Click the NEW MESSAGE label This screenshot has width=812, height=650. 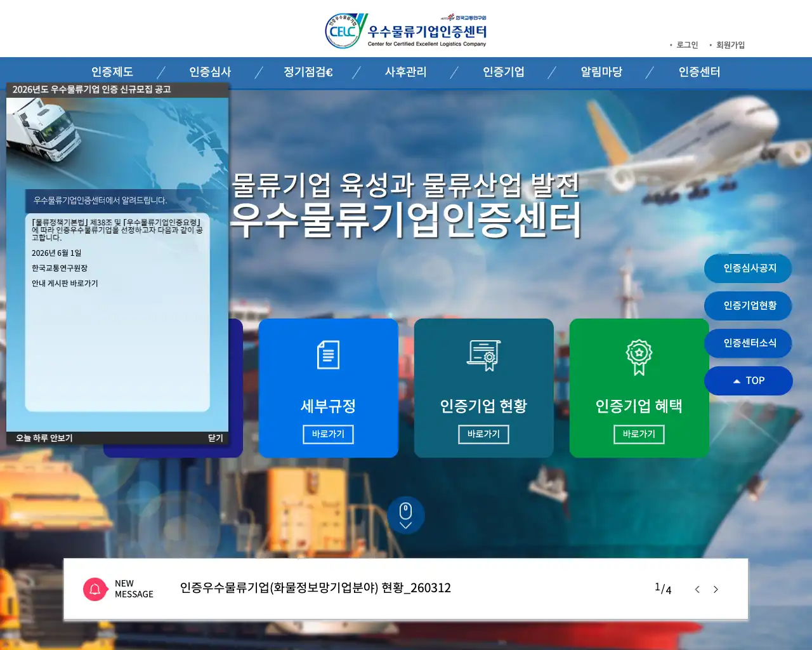click(x=134, y=589)
